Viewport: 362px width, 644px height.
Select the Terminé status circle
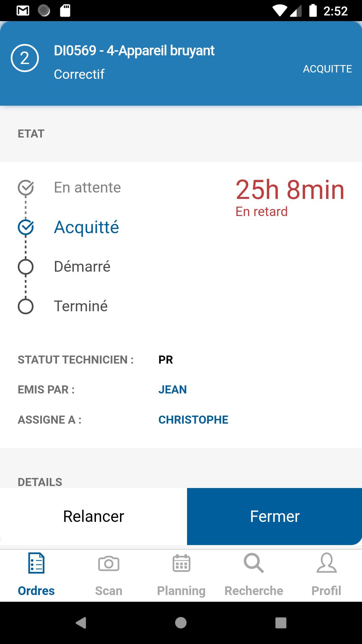click(x=25, y=306)
